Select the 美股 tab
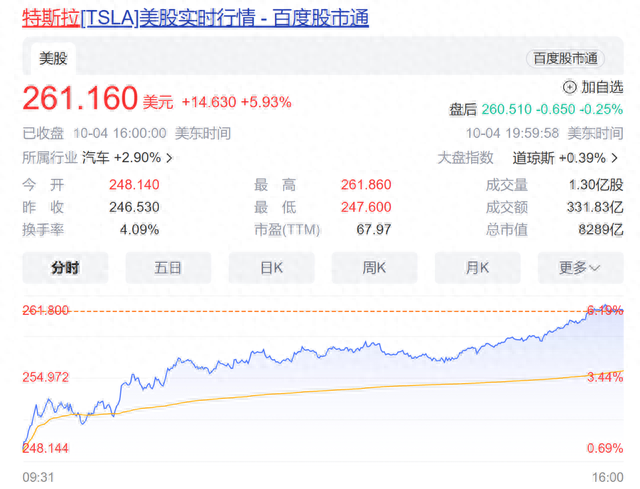Image resolution: width=640 pixels, height=489 pixels. coord(53,58)
